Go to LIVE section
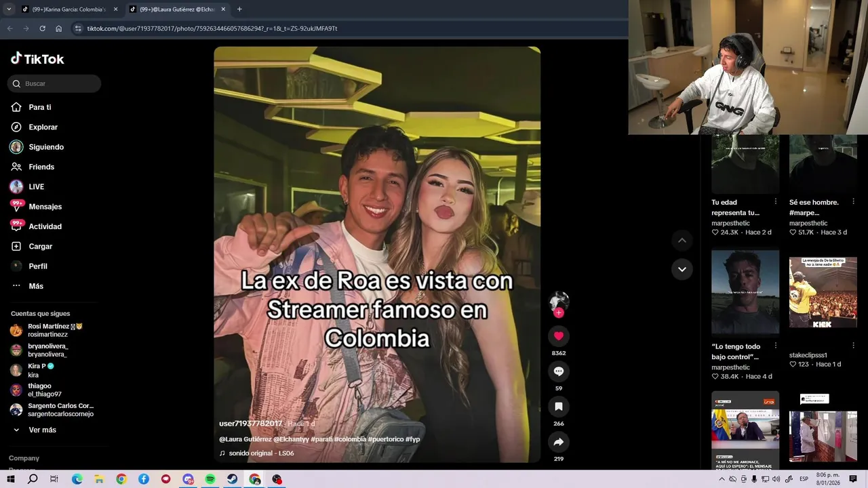Viewport: 868px width, 488px height. (27, 186)
